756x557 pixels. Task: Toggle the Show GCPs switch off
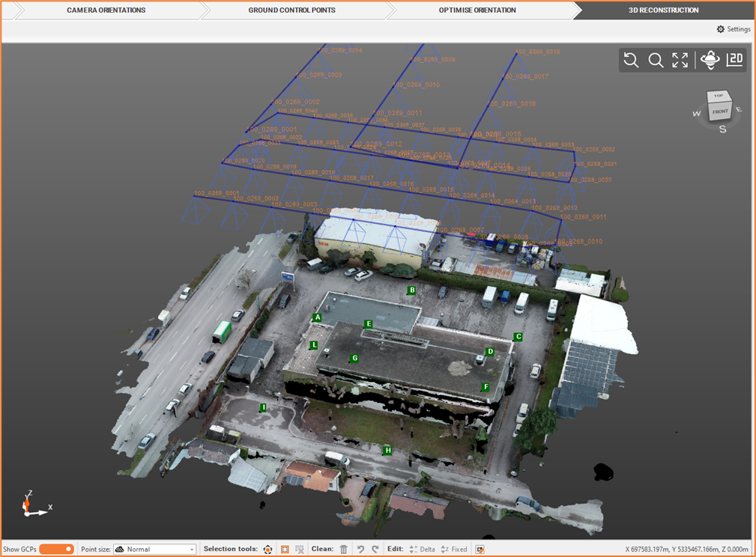click(57, 550)
